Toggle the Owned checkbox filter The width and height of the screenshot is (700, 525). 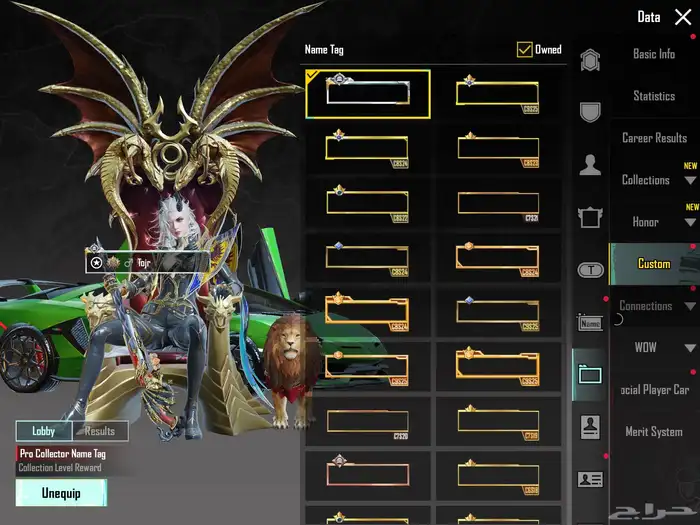coord(524,49)
